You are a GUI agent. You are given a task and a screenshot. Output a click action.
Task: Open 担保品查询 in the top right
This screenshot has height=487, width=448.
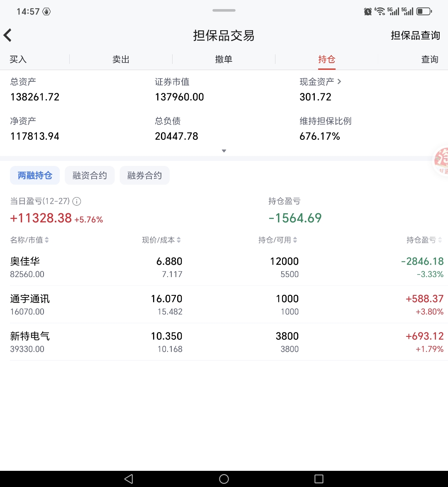click(x=415, y=35)
